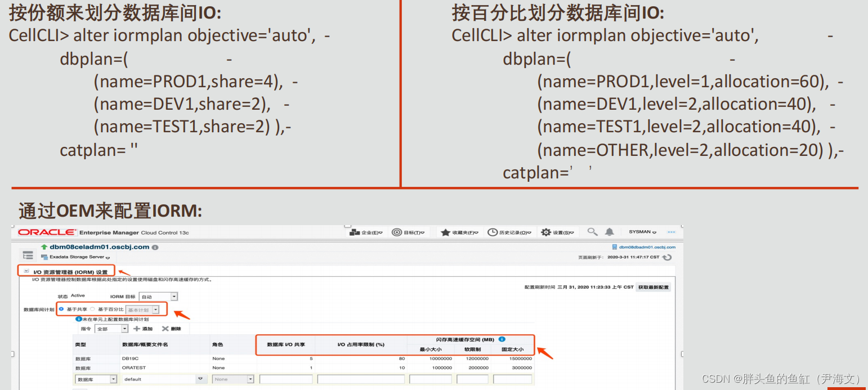
Task: Click the three-dots more options icon
Action: (x=671, y=232)
